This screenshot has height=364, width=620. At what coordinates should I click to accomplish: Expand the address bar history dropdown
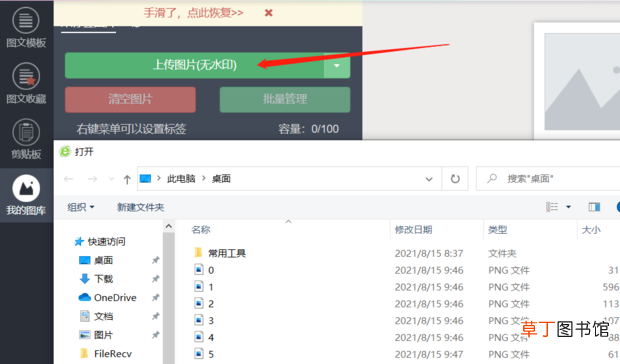[429, 179]
